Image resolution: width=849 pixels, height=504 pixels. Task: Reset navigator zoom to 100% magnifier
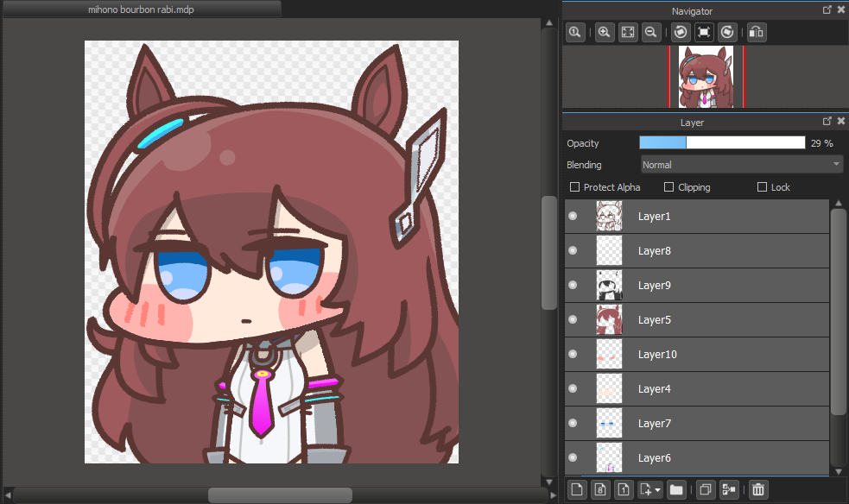pos(575,33)
